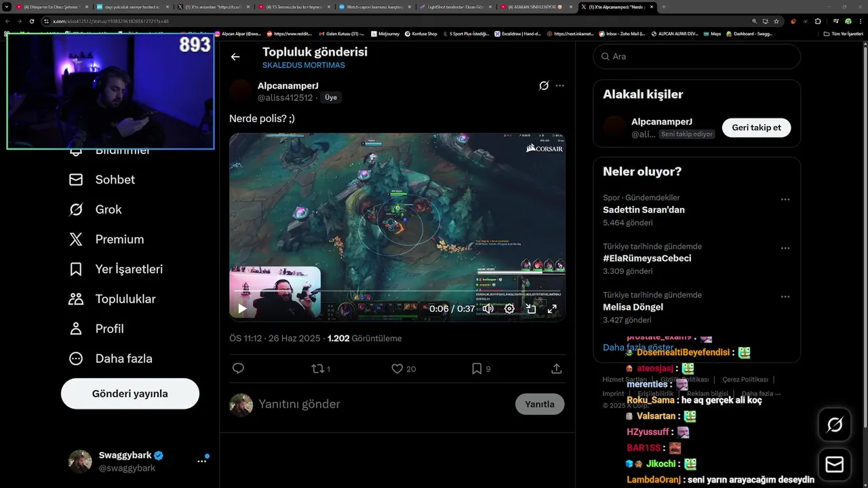Open more options for Melisa Döngel trend
868x488 pixels.
click(785, 297)
